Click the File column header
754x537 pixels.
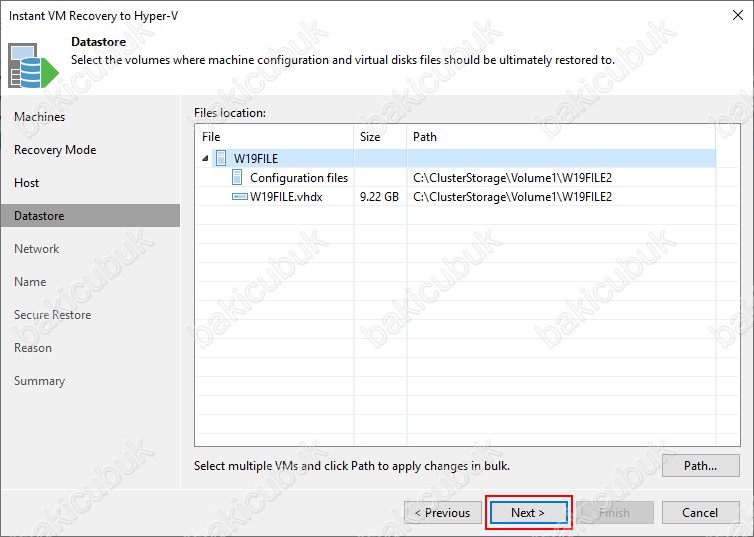pos(275,137)
